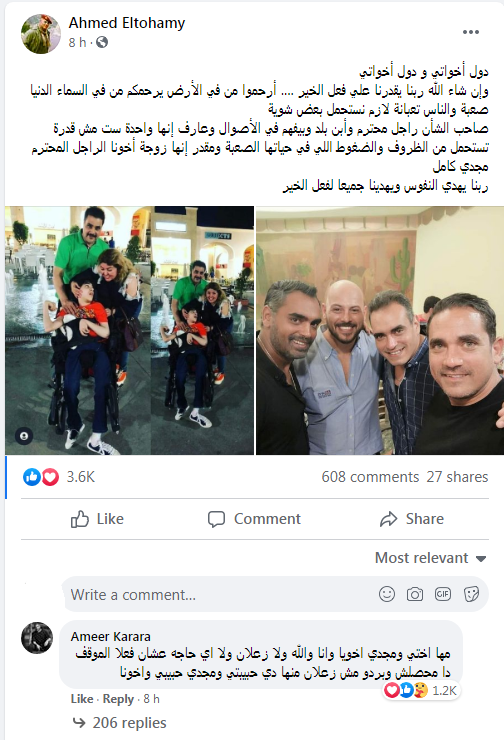
Task: Open the sticker picker icon
Action: click(471, 594)
